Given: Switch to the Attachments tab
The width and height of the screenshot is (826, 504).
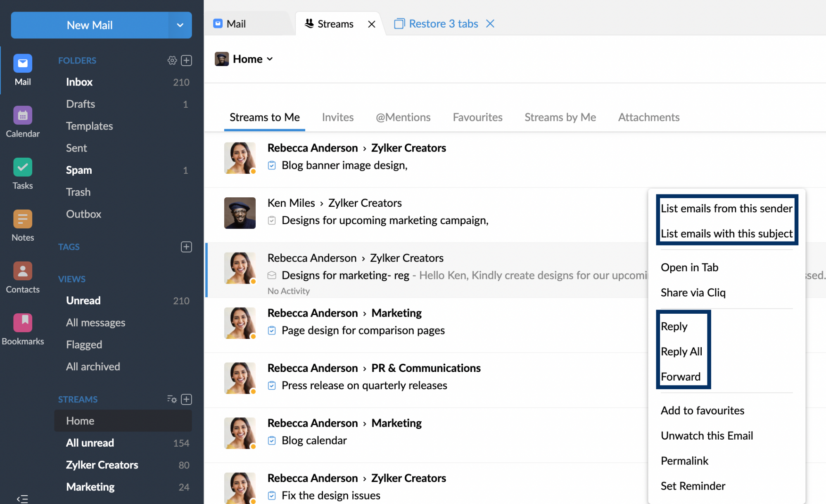Looking at the screenshot, I should pyautogui.click(x=648, y=117).
